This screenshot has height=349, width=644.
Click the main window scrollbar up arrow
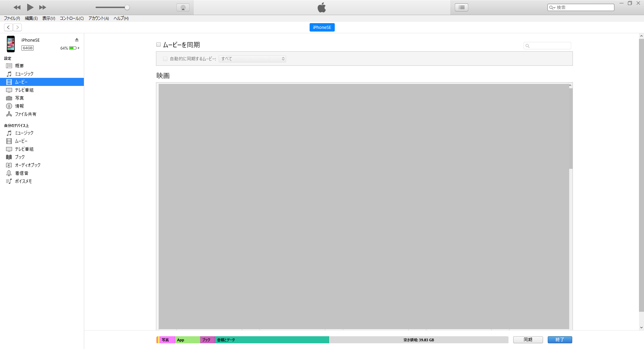click(641, 36)
